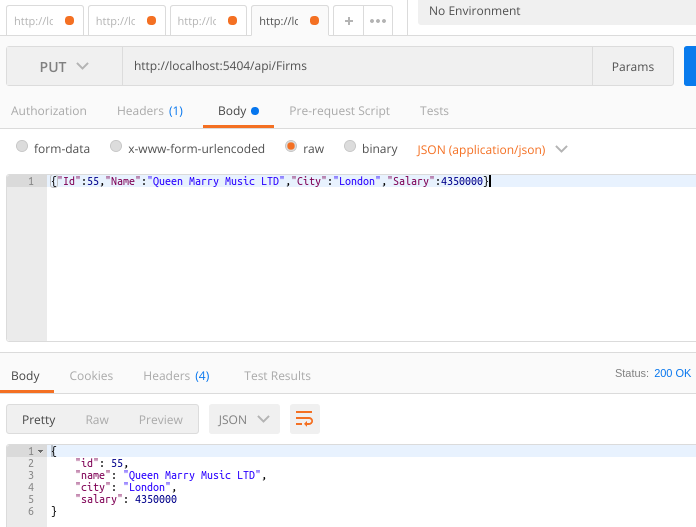Toggle the wrap lines icon in response

(305, 419)
